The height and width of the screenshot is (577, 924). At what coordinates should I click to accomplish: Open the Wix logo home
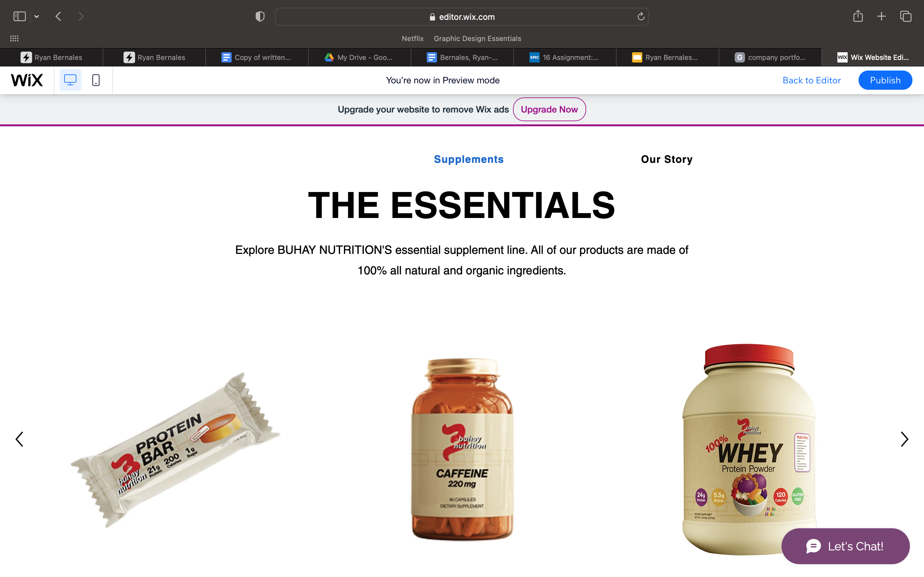pyautogui.click(x=27, y=80)
